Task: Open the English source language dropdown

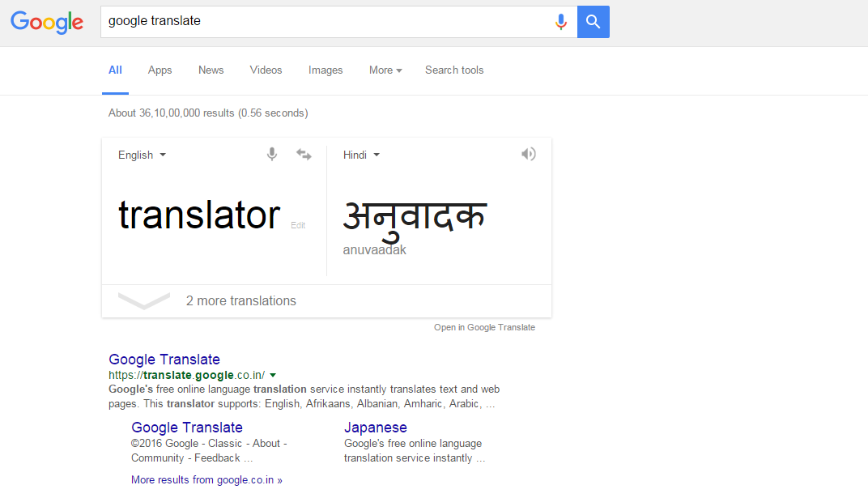Action: 142,155
